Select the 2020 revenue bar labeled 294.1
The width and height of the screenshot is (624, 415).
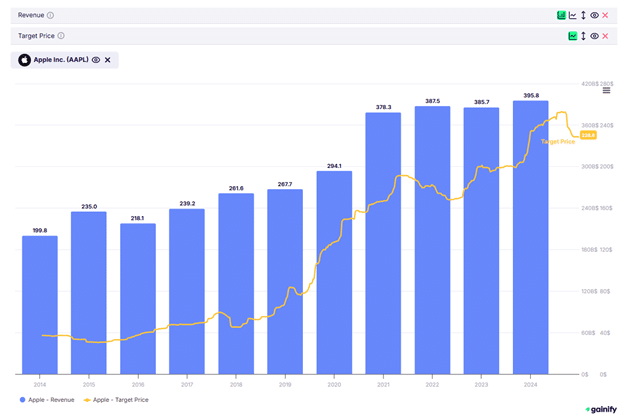tap(334, 273)
